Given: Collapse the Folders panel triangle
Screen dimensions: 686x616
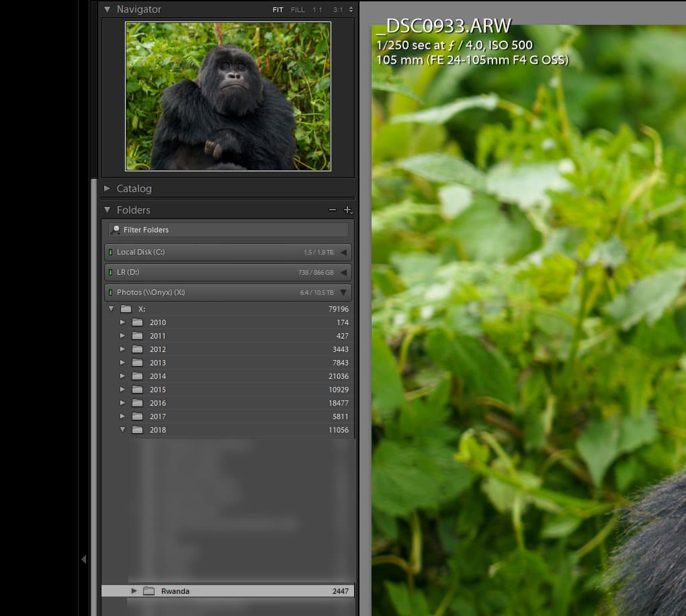Looking at the screenshot, I should 108,210.
